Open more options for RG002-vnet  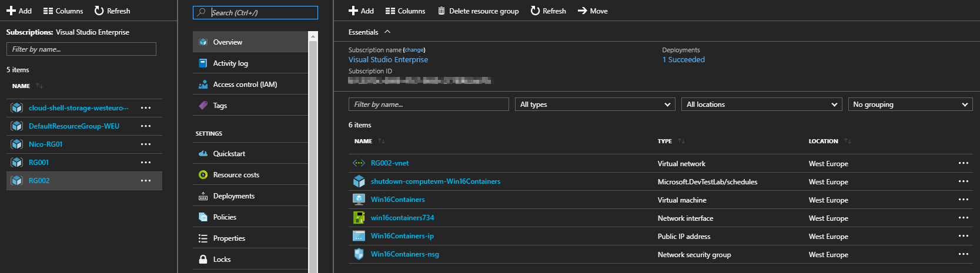point(963,163)
